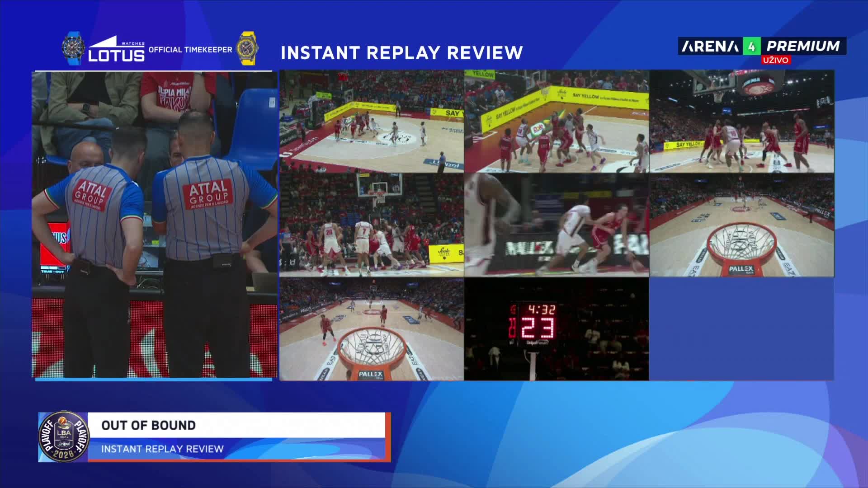Click the blue Lotus watch icon
Screen dimensions: 868x488
(74, 48)
